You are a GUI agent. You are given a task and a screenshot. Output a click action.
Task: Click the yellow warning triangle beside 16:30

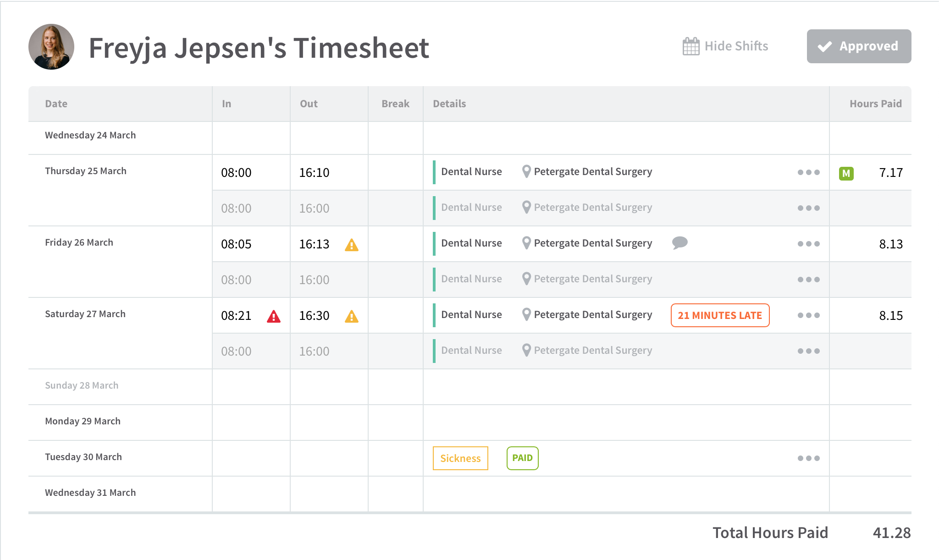click(x=352, y=316)
